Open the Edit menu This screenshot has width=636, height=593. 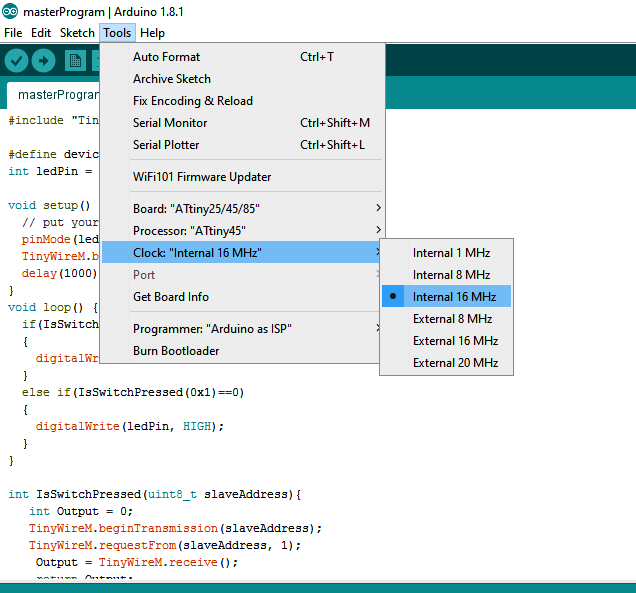coord(41,33)
